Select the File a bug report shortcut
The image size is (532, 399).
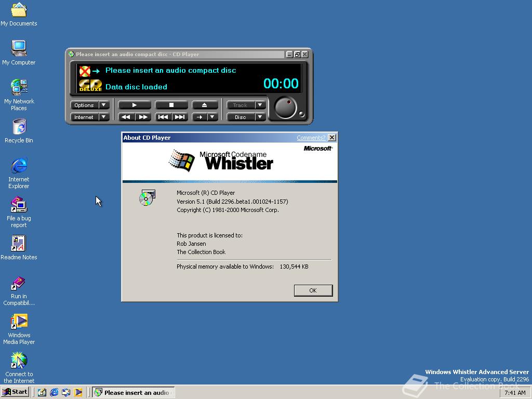pyautogui.click(x=19, y=212)
